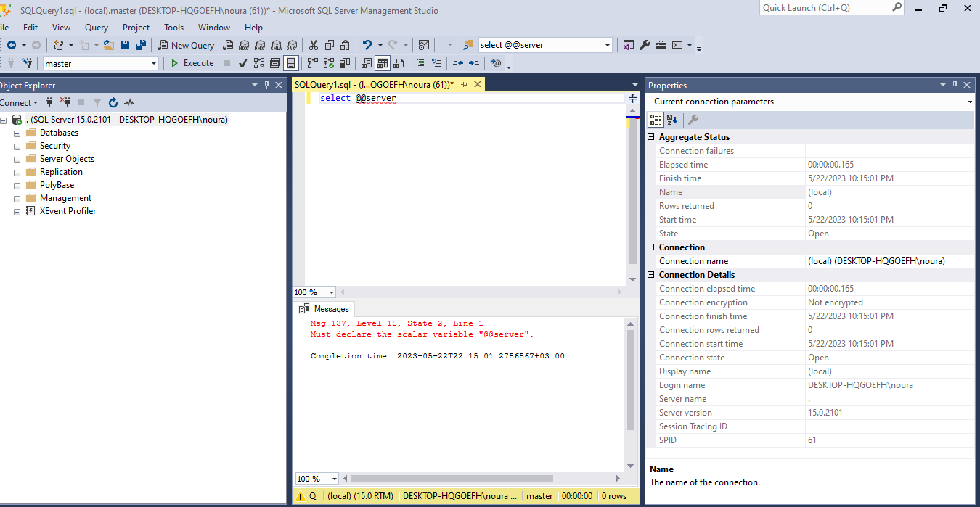Click the Cut scissors icon

(x=313, y=45)
